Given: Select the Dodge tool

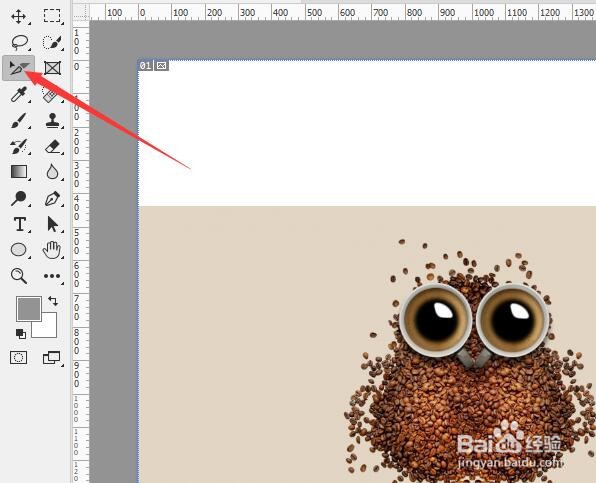Looking at the screenshot, I should [x=18, y=198].
